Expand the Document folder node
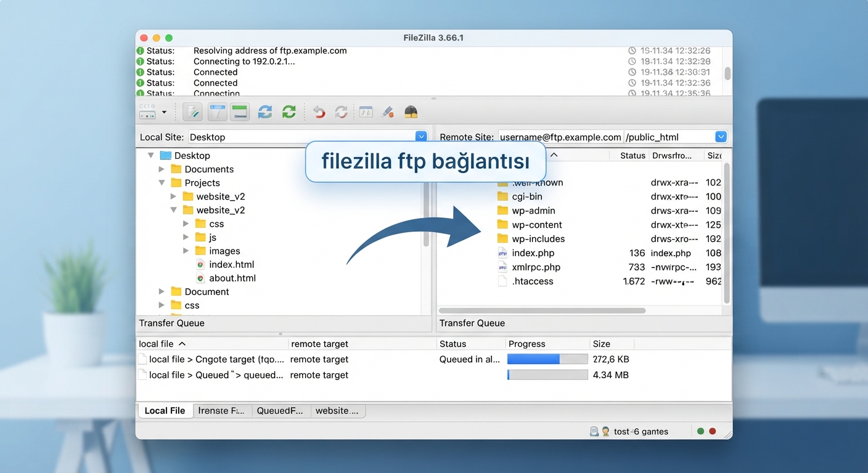The height and width of the screenshot is (473, 868). click(x=162, y=291)
